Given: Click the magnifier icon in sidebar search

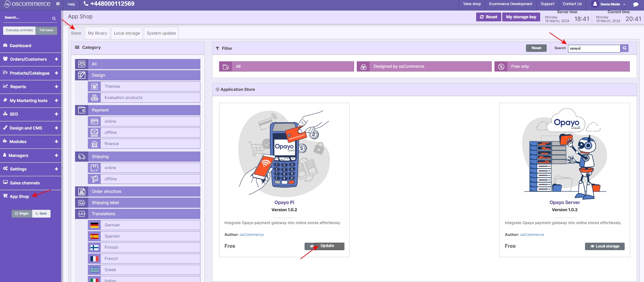Looking at the screenshot, I should (54, 18).
